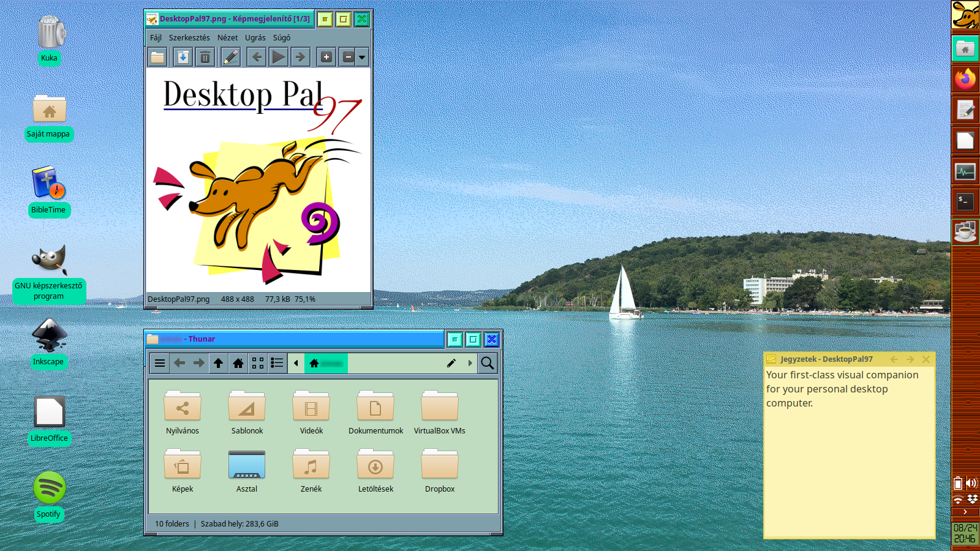The width and height of the screenshot is (980, 551).
Task: Click the save image icon in the image viewer
Action: click(183, 58)
